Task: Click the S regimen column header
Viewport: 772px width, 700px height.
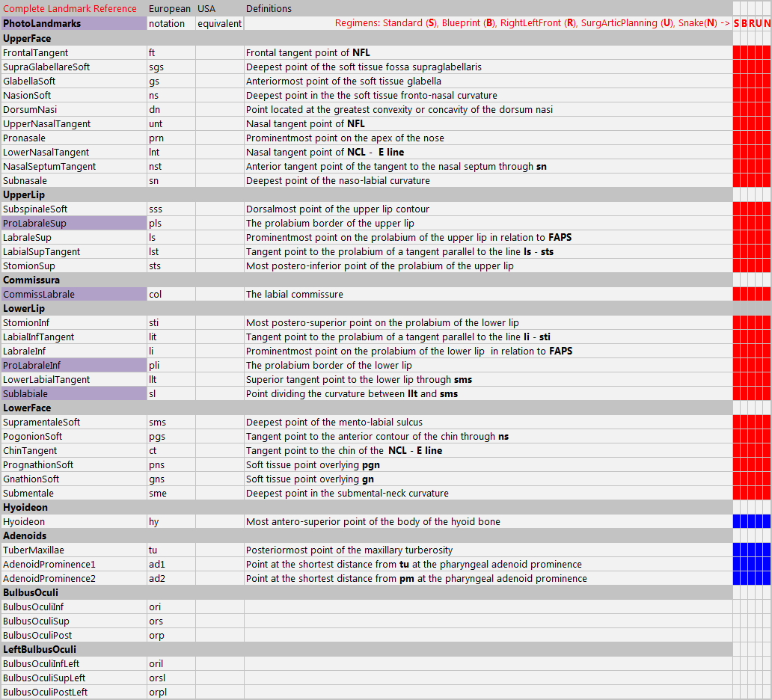Action: 736,23
